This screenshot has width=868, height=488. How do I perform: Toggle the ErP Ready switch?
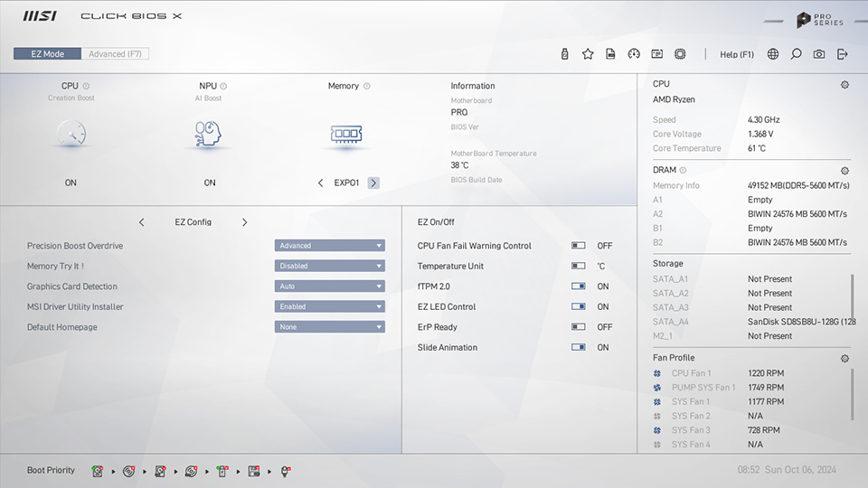click(x=579, y=327)
